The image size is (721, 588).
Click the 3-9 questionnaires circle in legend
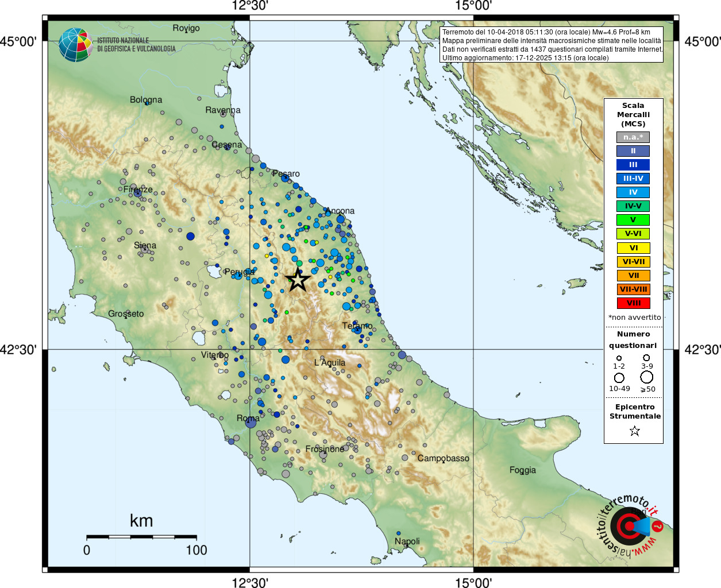(x=646, y=358)
